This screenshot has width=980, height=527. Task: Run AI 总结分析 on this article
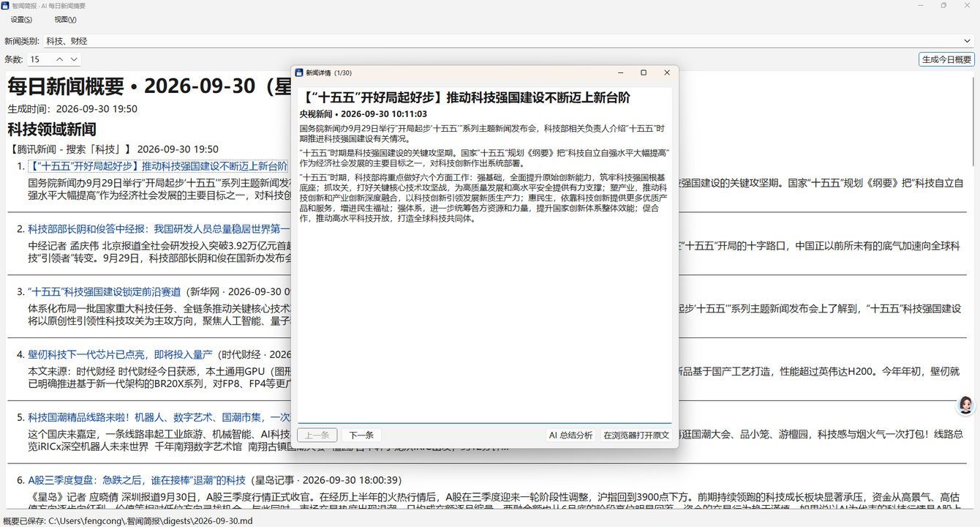click(x=570, y=435)
